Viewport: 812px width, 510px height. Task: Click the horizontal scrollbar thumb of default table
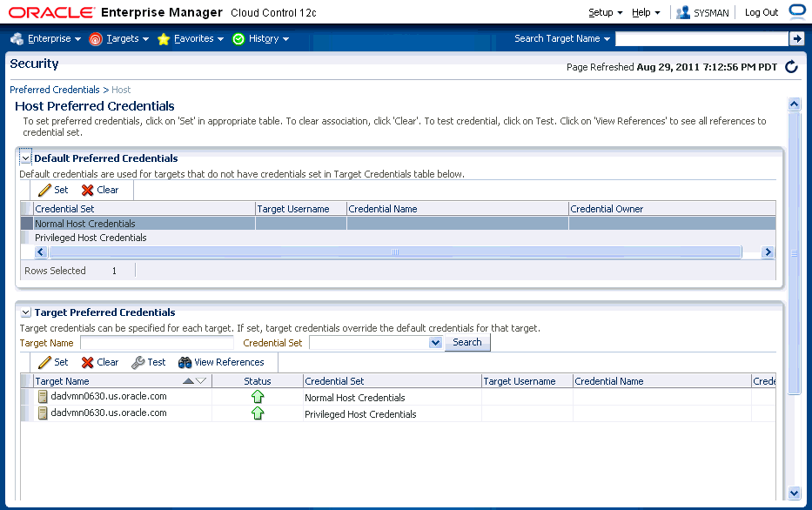coord(395,252)
